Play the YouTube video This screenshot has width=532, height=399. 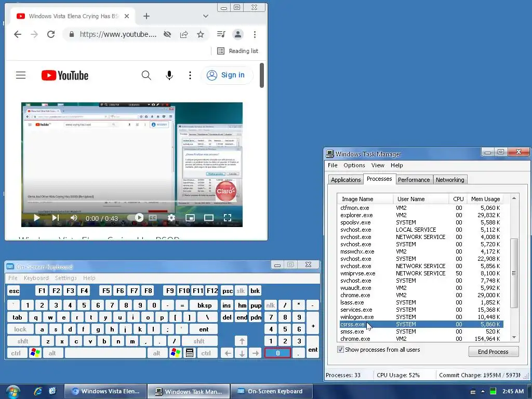[x=37, y=218]
